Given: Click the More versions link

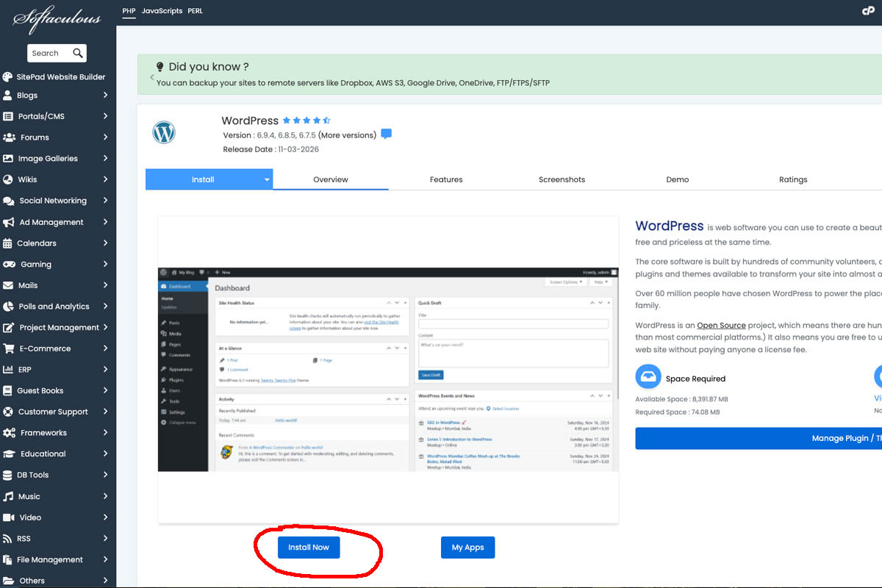Looking at the screenshot, I should (x=347, y=135).
